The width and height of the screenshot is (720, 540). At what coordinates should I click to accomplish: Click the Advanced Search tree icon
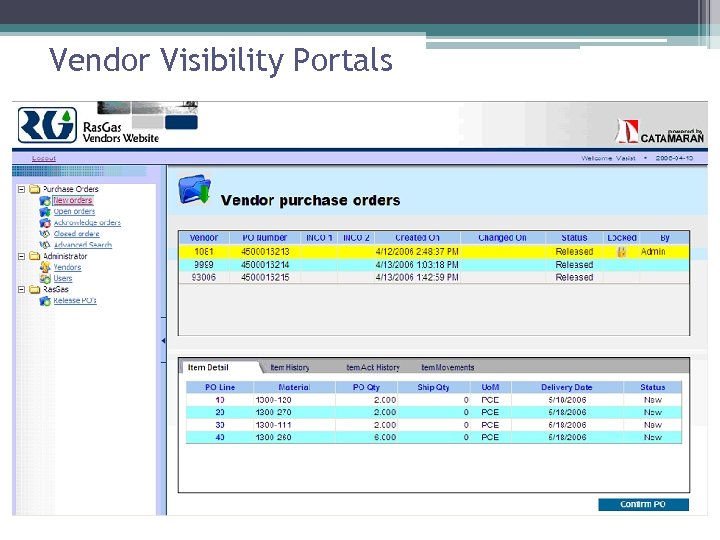coord(45,245)
